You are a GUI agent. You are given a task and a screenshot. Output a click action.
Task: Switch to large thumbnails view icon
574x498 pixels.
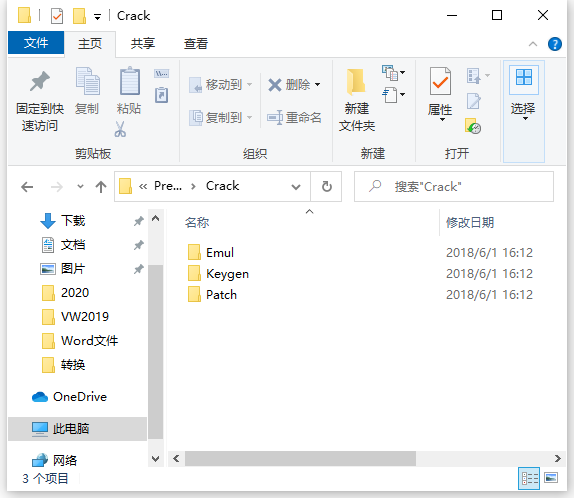[x=551, y=478]
